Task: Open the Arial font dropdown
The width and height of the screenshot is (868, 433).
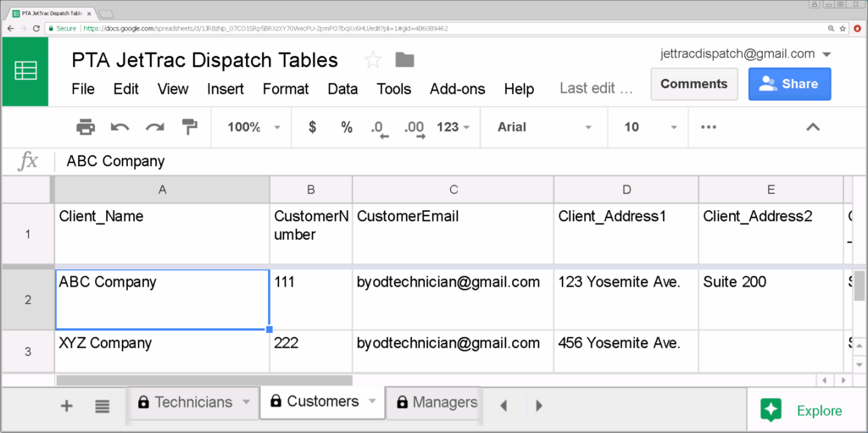Action: (x=543, y=127)
